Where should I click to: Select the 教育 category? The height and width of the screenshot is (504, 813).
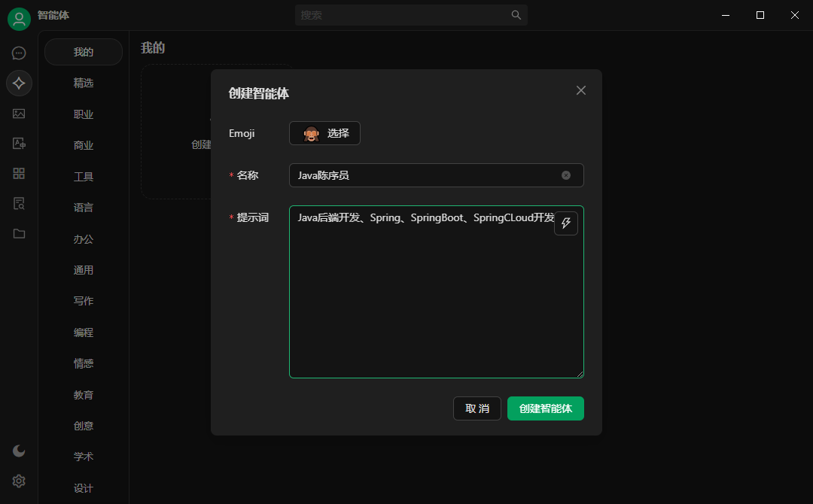pos(84,395)
